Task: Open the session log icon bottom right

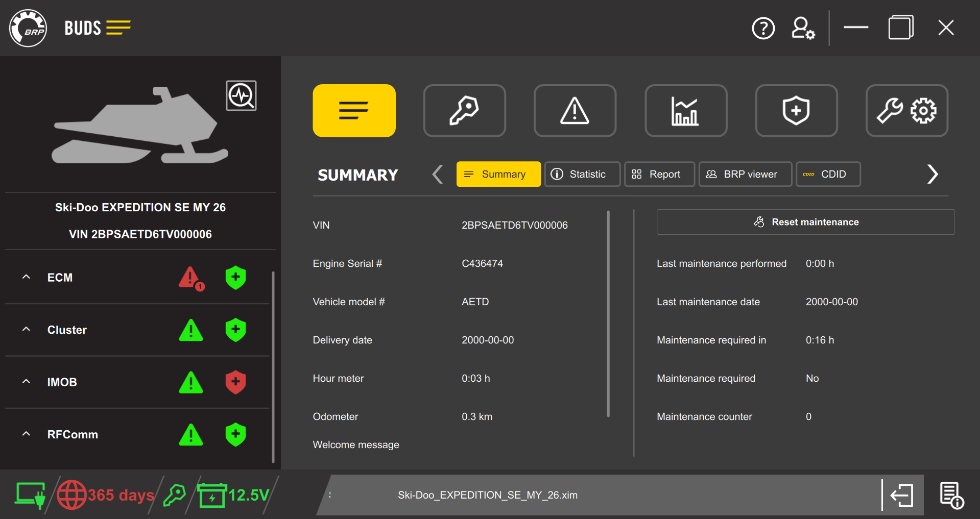Action: 950,495
